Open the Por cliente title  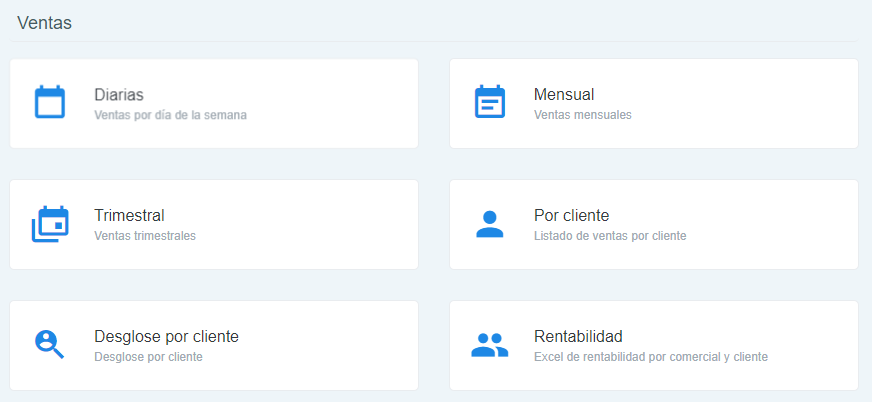[x=572, y=215]
